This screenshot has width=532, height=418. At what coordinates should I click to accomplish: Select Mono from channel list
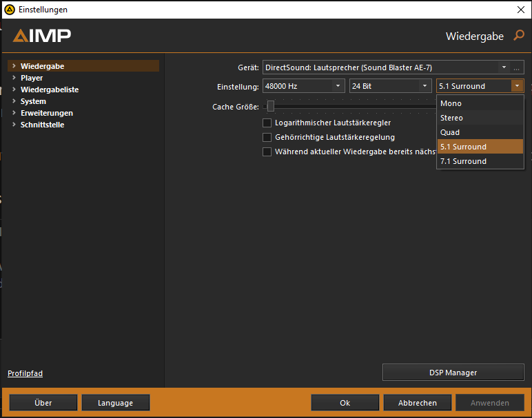pos(480,103)
